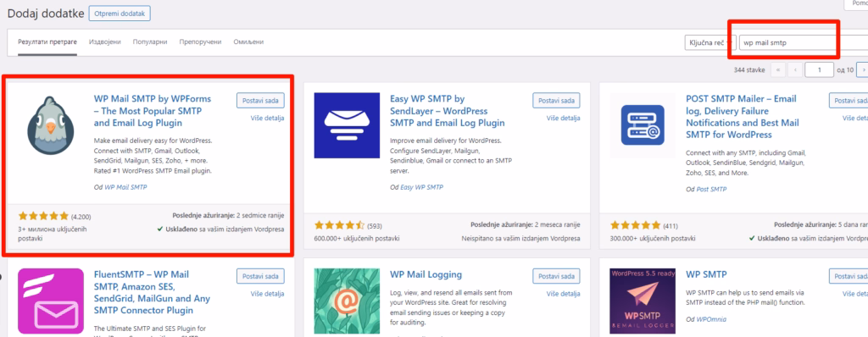Open the WP Mail Logging leaf icon
The image size is (868, 337).
point(347,301)
